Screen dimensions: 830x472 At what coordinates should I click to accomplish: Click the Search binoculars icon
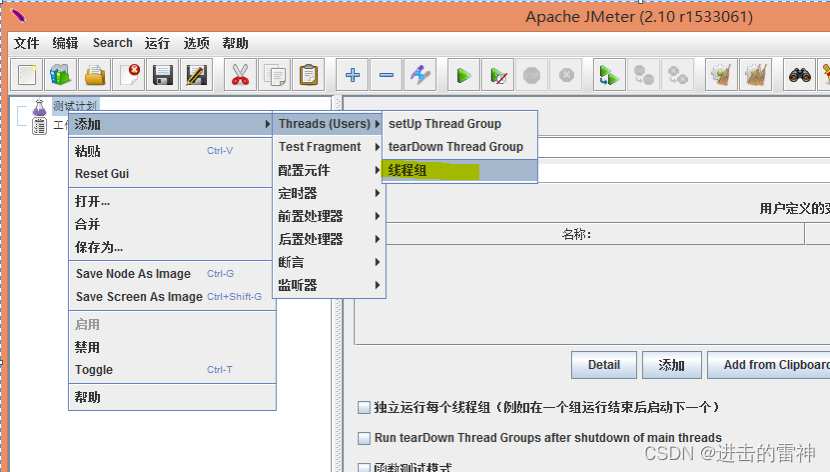coord(799,75)
